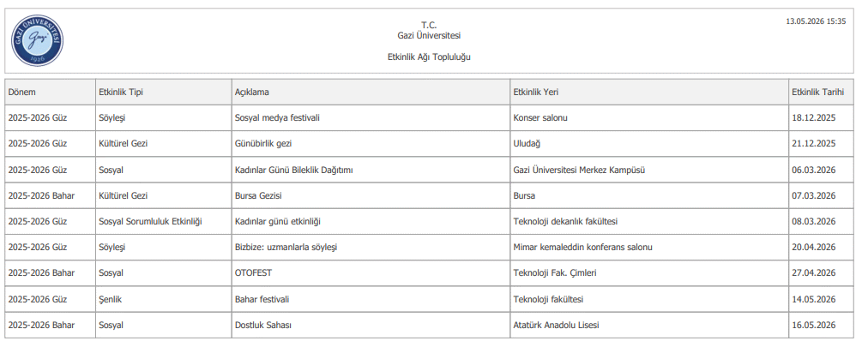868x347 pixels.
Task: Click the Etkinlik Ağı Topluluğu title
Action: pos(429,57)
